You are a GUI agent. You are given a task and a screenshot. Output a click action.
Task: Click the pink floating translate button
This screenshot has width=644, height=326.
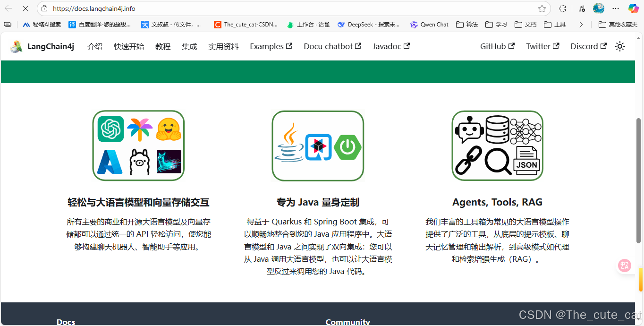tap(625, 266)
